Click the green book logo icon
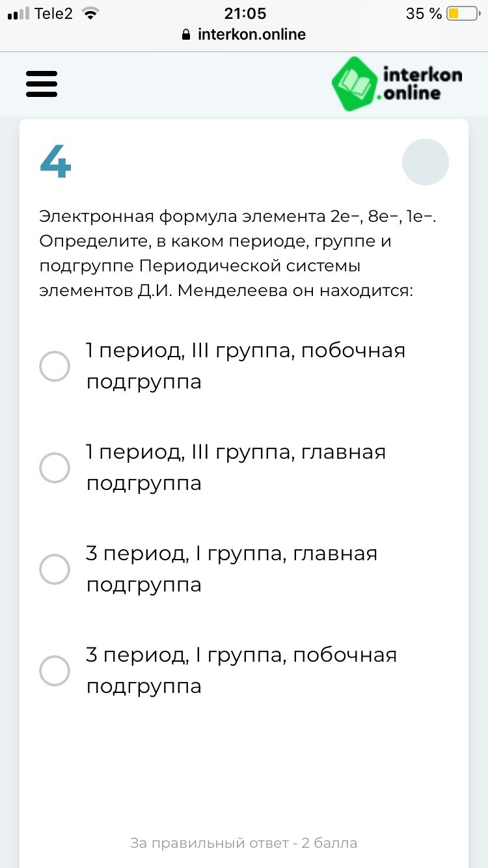Image resolution: width=488 pixels, height=868 pixels. click(x=353, y=83)
